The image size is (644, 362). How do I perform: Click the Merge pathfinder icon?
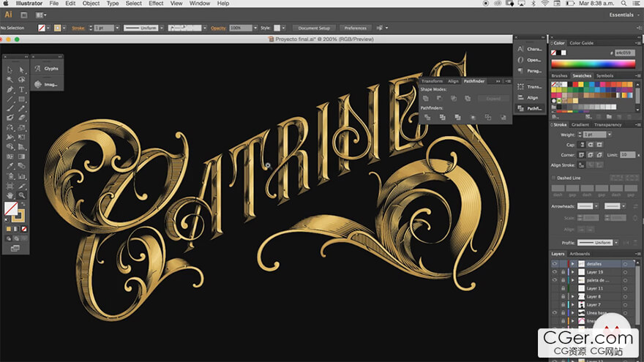457,118
